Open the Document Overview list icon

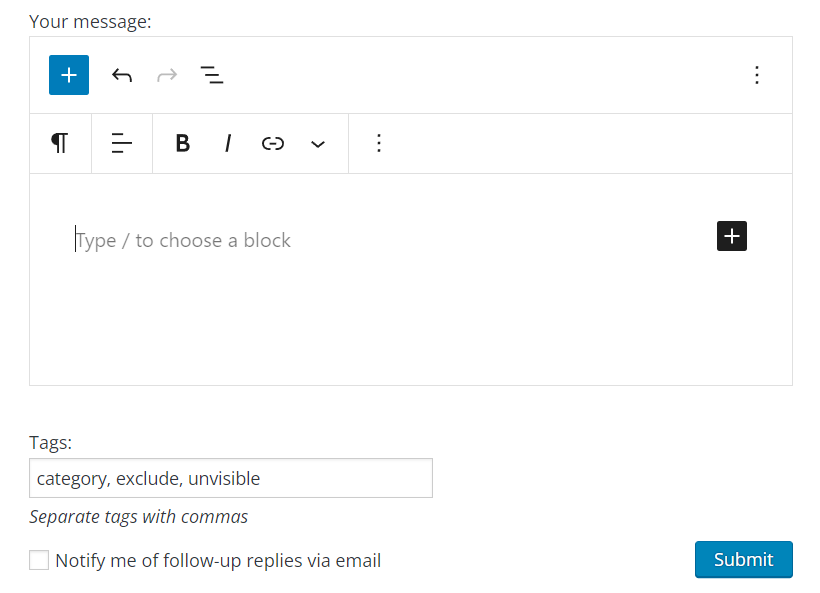pyautogui.click(x=212, y=75)
